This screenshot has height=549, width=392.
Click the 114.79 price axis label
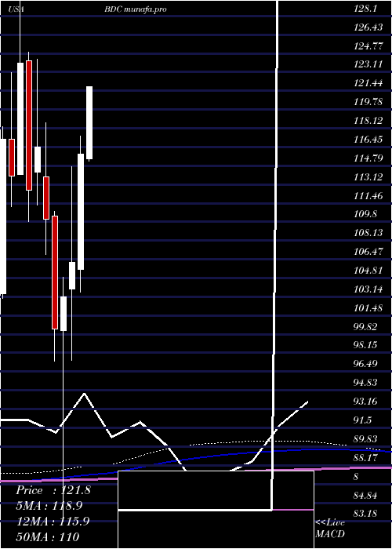pos(368,158)
